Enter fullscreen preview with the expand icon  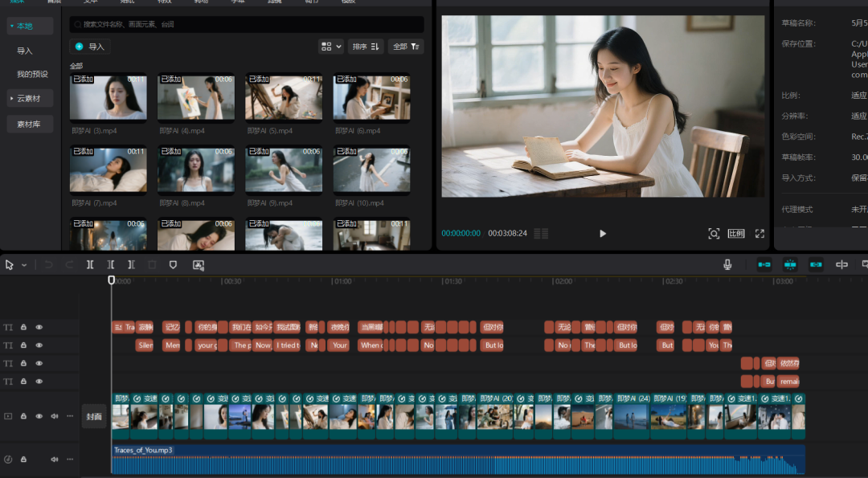click(759, 234)
